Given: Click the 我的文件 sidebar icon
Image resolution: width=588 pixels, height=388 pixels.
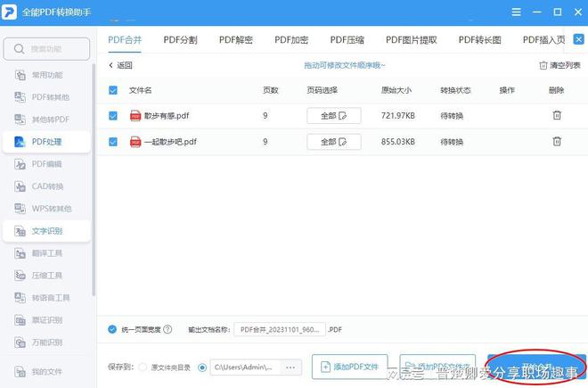Looking at the screenshot, I should [x=20, y=371].
